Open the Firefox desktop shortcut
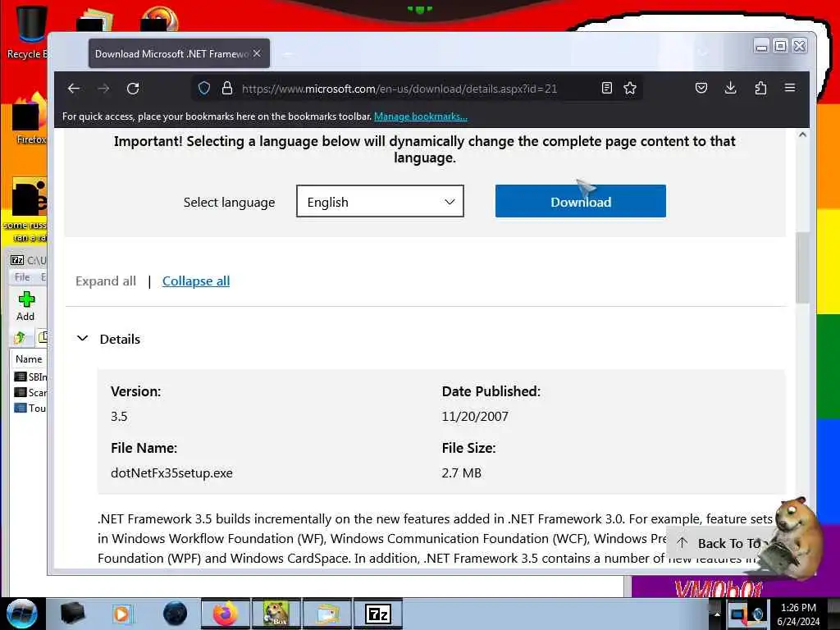 click(29, 119)
